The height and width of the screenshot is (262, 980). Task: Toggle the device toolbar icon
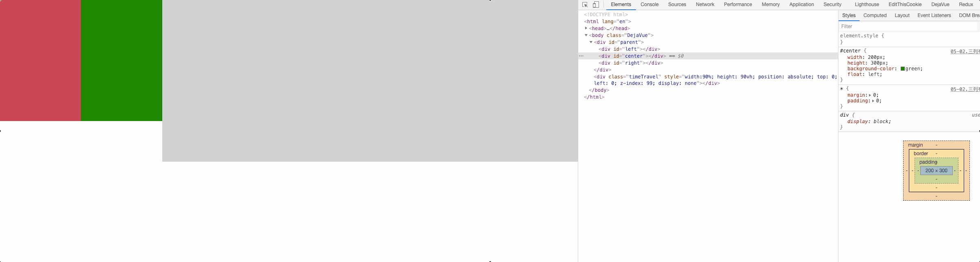[596, 5]
